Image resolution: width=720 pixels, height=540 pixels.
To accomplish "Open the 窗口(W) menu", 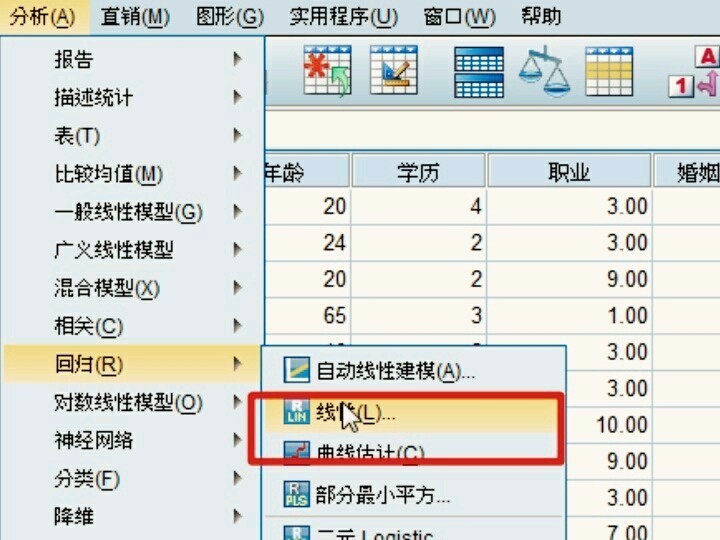I will click(x=460, y=17).
